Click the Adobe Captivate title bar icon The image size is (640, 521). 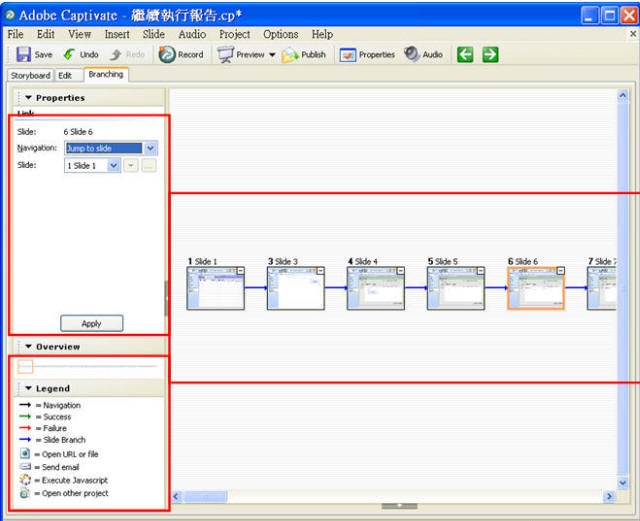(x=10, y=15)
